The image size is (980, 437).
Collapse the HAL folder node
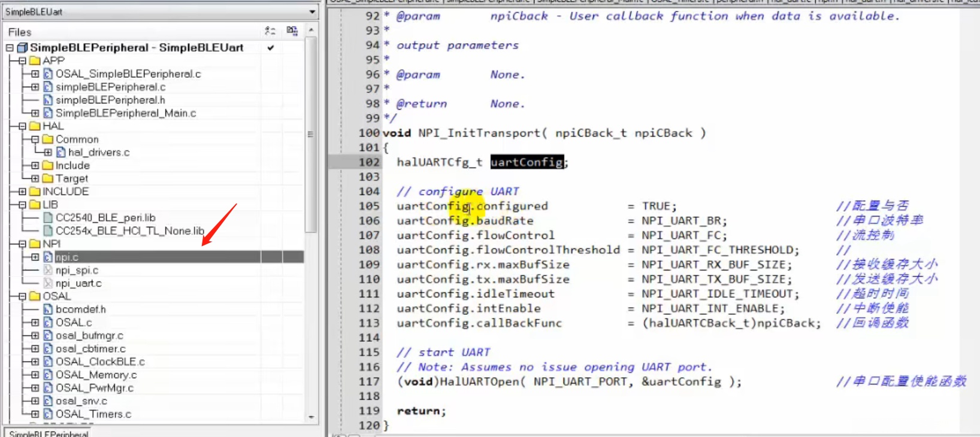click(x=22, y=126)
